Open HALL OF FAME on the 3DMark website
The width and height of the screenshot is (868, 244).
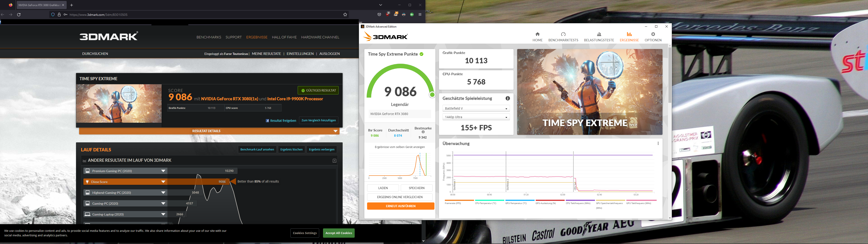(284, 37)
